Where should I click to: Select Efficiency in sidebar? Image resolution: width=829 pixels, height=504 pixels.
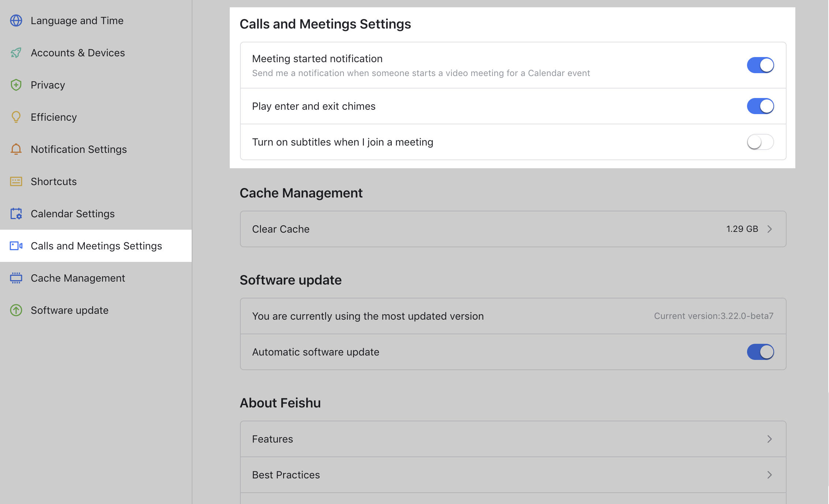[96, 117]
